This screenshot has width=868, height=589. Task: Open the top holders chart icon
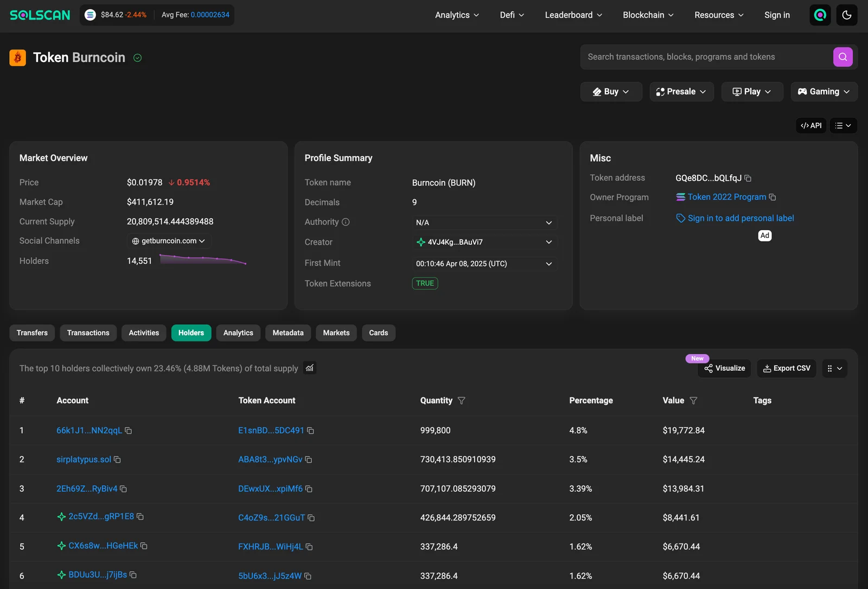click(x=310, y=368)
